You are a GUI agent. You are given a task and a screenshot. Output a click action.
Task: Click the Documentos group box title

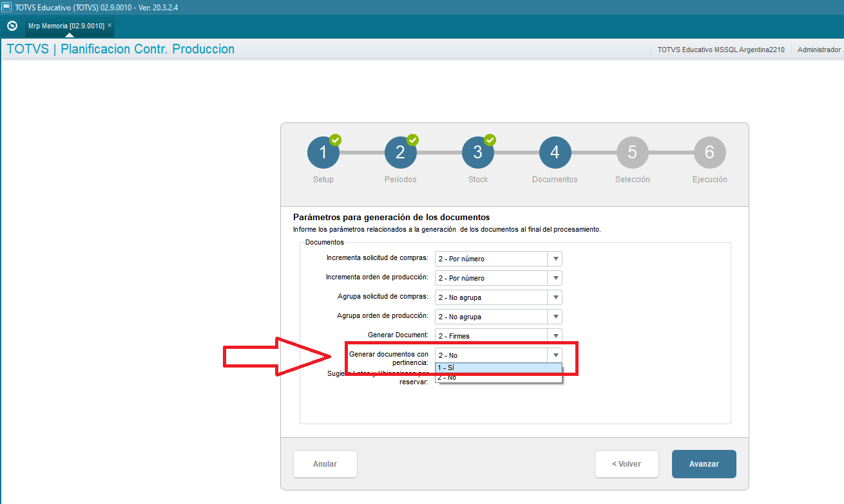coord(325,242)
